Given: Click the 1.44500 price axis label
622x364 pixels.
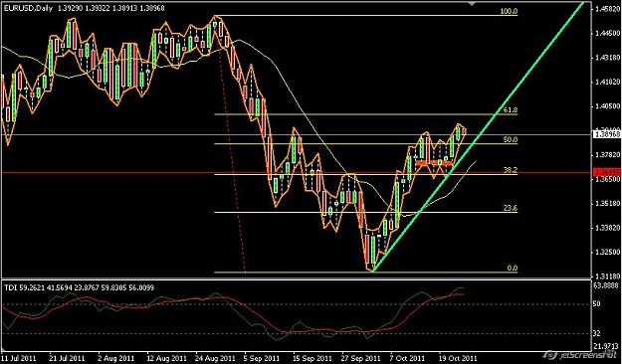Looking at the screenshot, I should coord(608,34).
